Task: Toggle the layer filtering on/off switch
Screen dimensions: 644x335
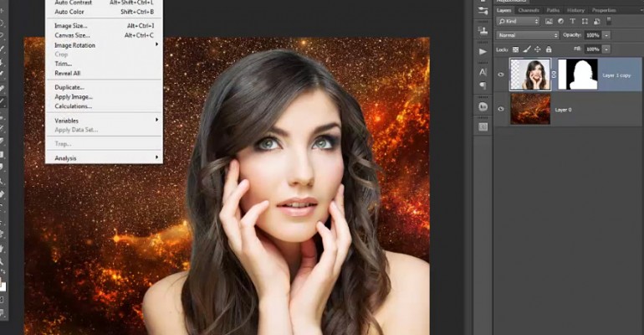Action: click(609, 21)
